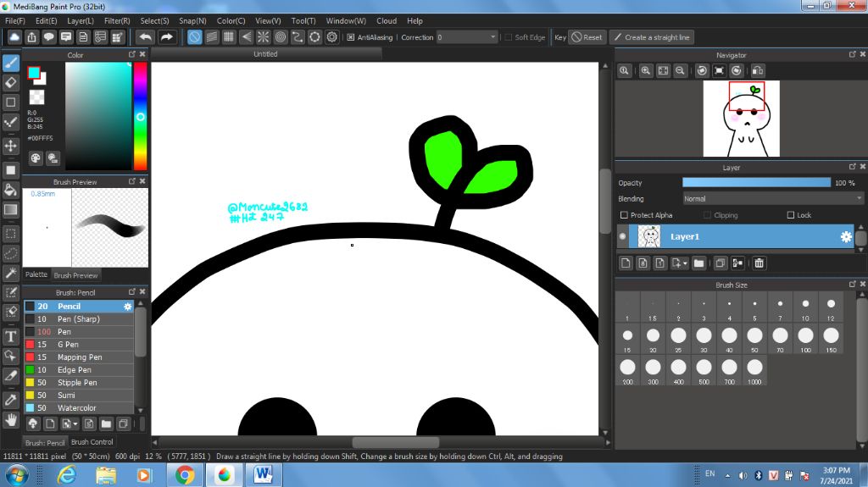The height and width of the screenshot is (487, 868).
Task: Click the Undo arrow in toolbar
Action: (x=146, y=37)
